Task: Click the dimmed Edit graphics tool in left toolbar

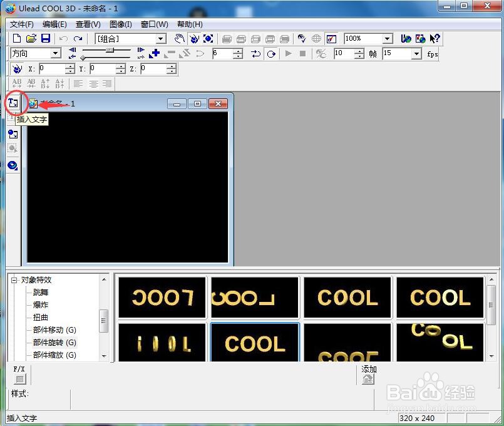Action: click(x=13, y=148)
